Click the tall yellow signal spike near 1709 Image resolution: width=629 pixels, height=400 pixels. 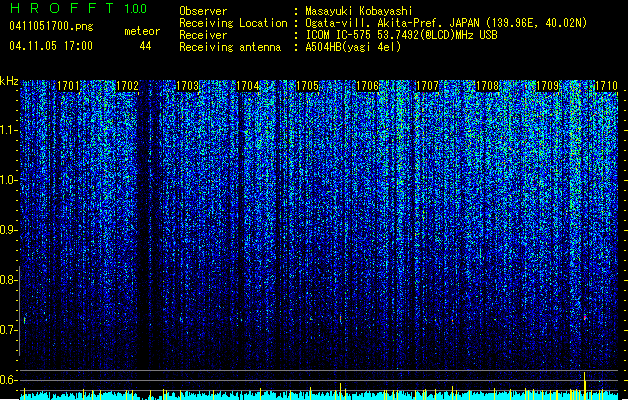585,386
